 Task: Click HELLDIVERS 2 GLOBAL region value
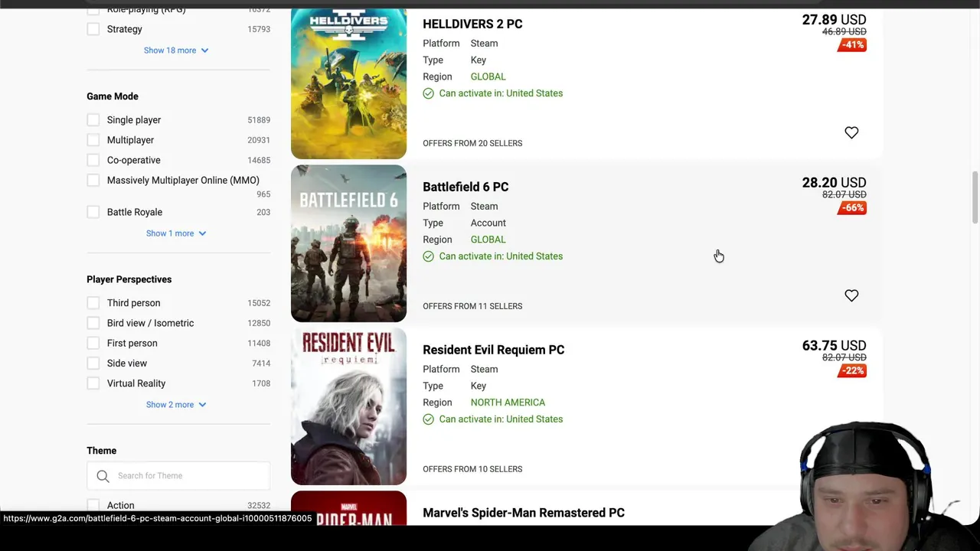488,77
